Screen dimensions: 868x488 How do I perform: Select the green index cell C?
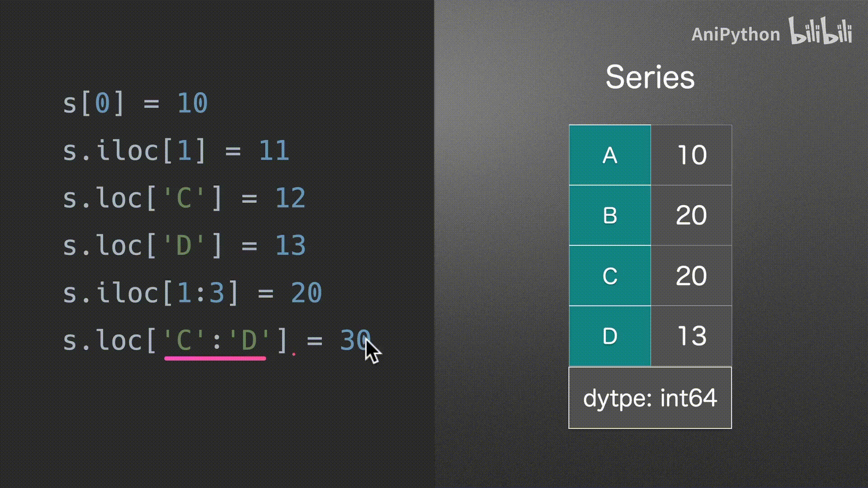(x=610, y=276)
